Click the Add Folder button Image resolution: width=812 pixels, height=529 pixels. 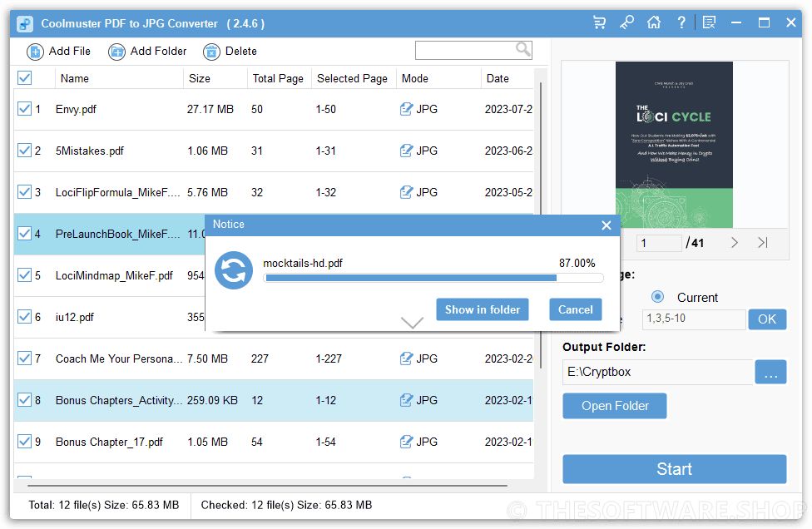point(147,52)
